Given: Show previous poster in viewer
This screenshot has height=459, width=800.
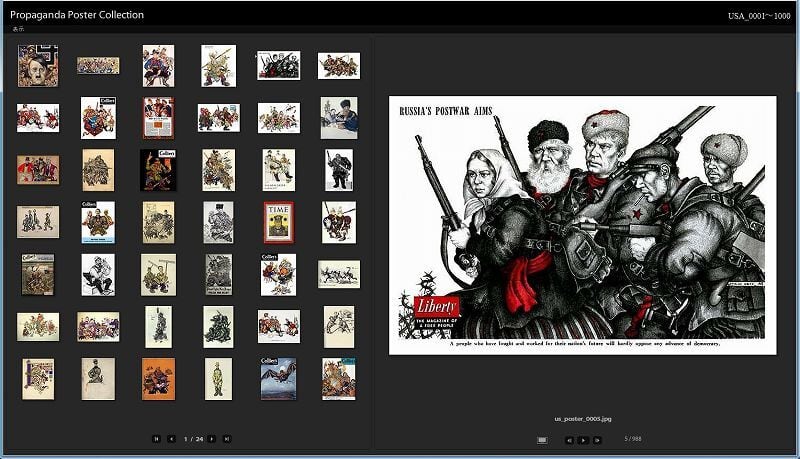Looking at the screenshot, I should click(569, 440).
